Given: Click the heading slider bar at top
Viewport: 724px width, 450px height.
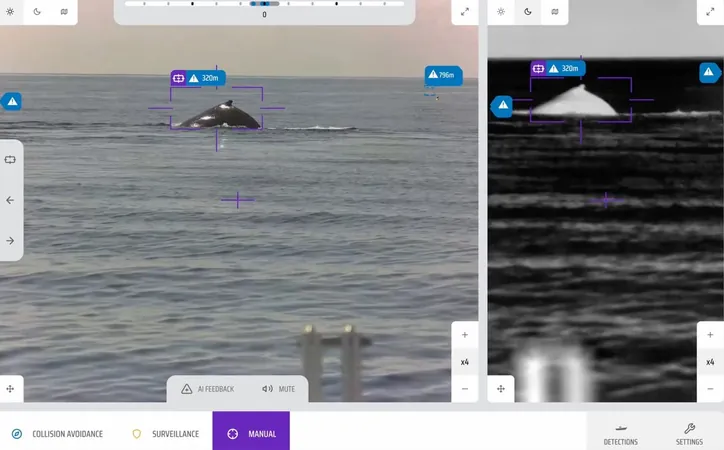Looking at the screenshot, I should [264, 4].
